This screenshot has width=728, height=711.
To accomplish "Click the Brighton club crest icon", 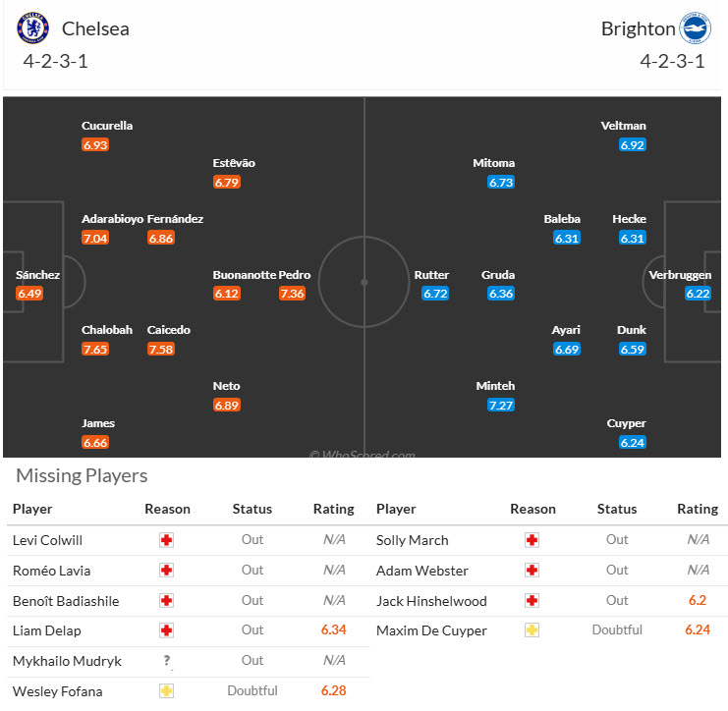I will click(x=696, y=28).
